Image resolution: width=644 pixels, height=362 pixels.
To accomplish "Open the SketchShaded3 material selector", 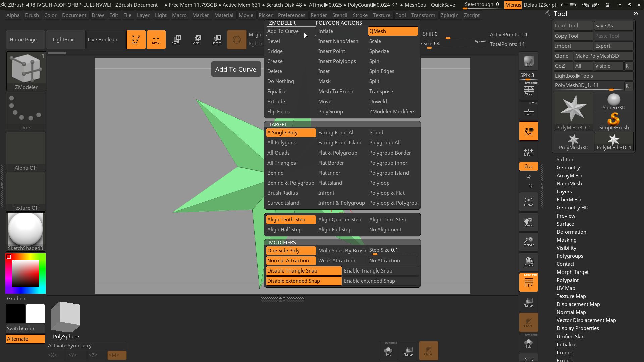I will point(26,232).
